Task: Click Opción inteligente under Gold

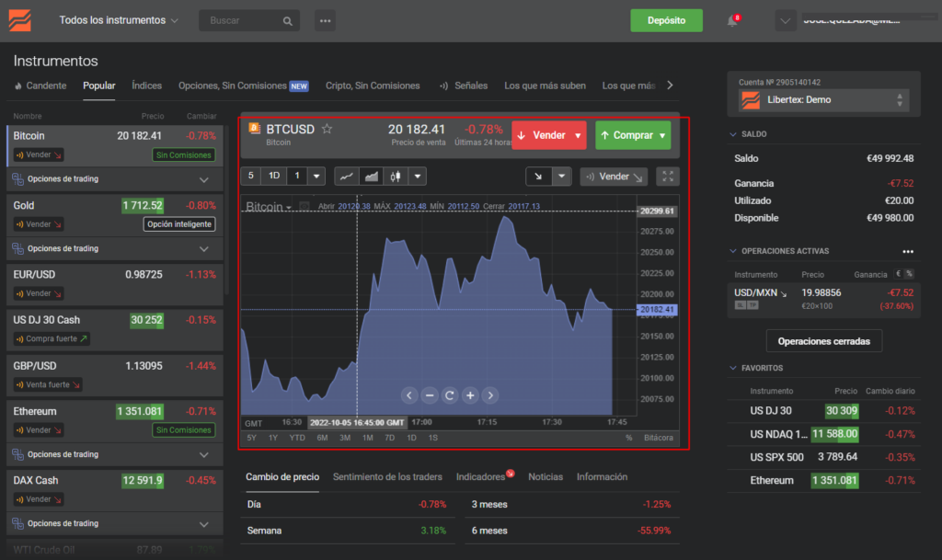Action: point(179,223)
